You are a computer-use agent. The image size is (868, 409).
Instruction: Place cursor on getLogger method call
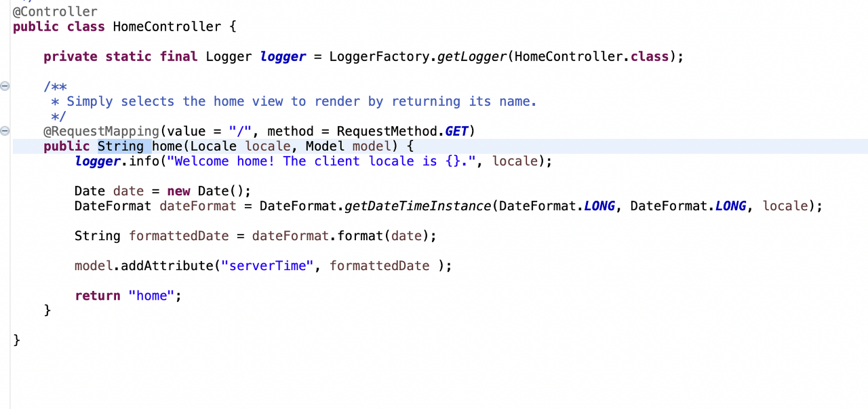click(472, 56)
